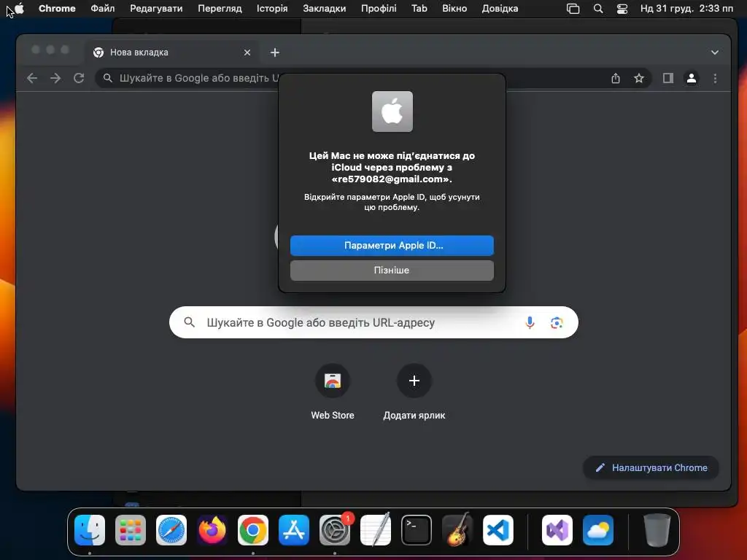Open Control Center in menu bar
Image resolution: width=747 pixels, height=560 pixels.
(x=622, y=9)
